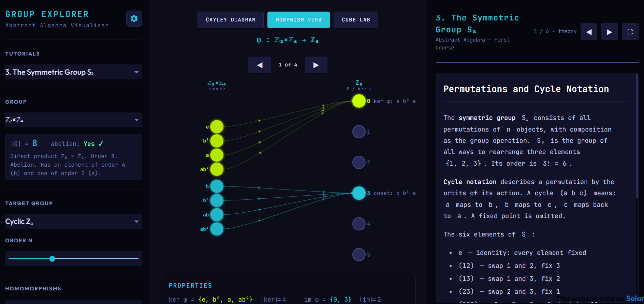Click the cyan coset node 3
The image size is (644, 304).
[359, 193]
